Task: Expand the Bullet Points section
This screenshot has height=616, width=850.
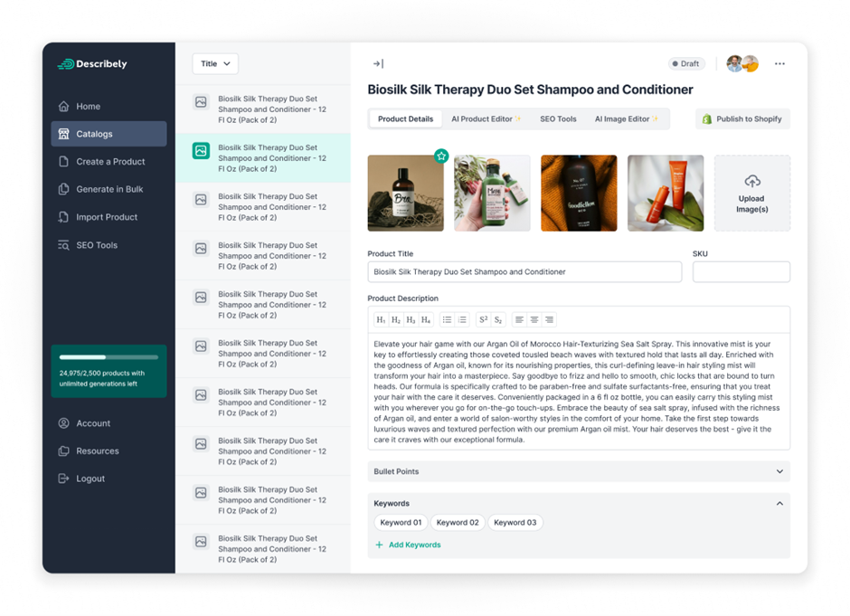Action: [x=779, y=471]
